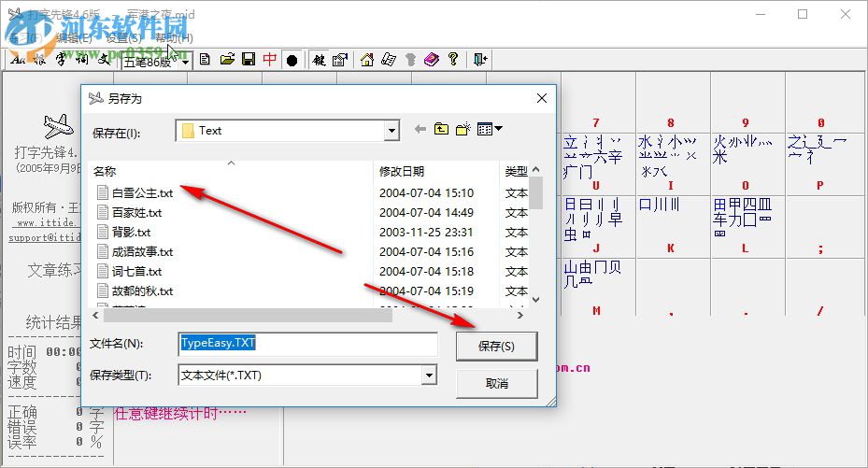Close the 另存为 dialog
The width and height of the screenshot is (868, 468).
tap(541, 98)
